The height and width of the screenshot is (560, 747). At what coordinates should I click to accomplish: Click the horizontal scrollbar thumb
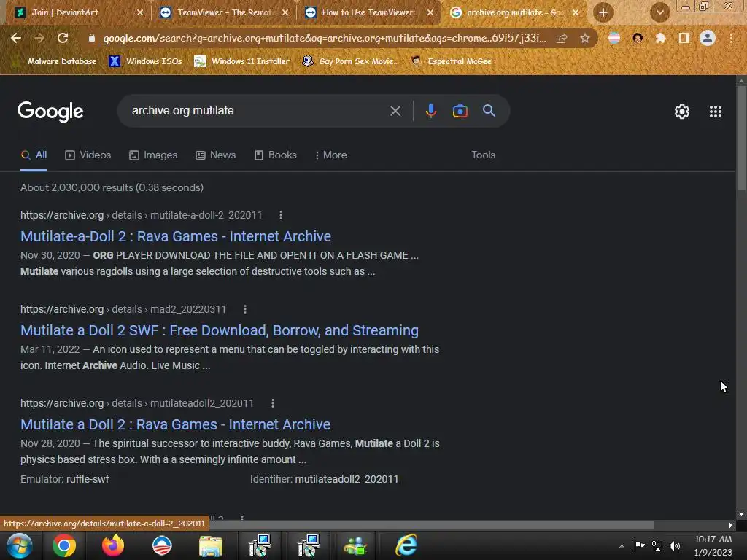[431, 525]
